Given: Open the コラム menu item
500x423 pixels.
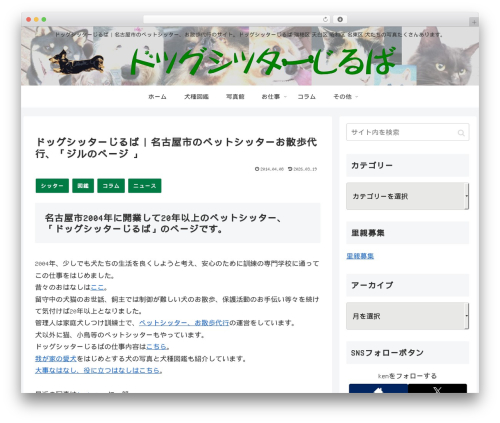Looking at the screenshot, I should click(x=306, y=97).
